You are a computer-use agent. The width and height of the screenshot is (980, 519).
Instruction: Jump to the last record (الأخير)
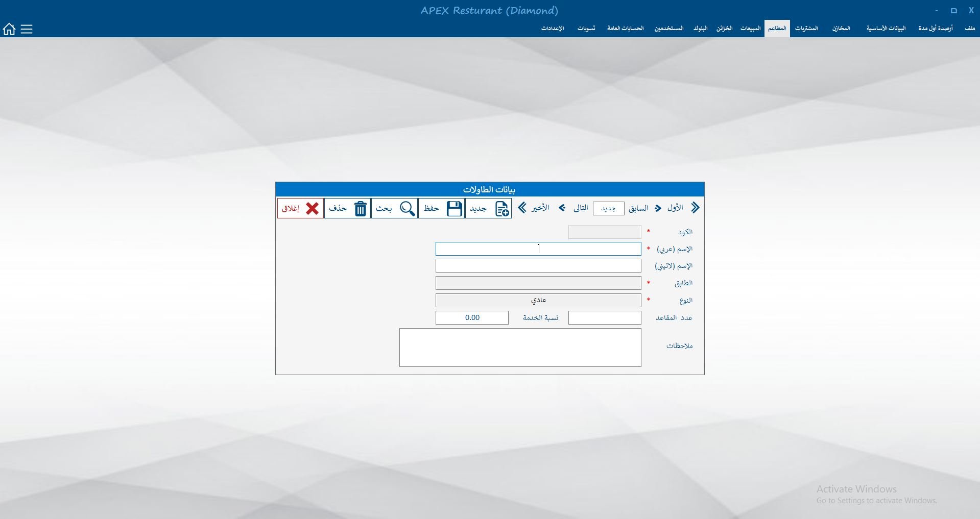pyautogui.click(x=534, y=208)
